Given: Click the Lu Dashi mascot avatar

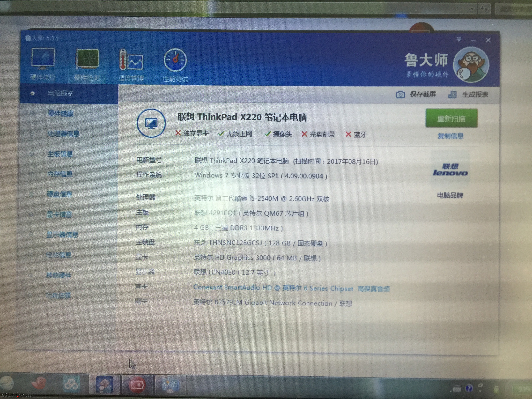Looking at the screenshot, I should [x=471, y=65].
